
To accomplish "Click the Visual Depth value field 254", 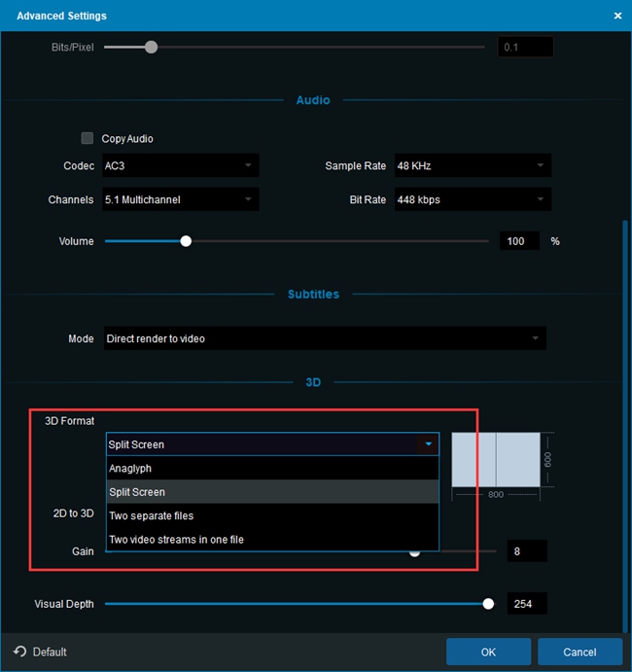I will point(527,603).
